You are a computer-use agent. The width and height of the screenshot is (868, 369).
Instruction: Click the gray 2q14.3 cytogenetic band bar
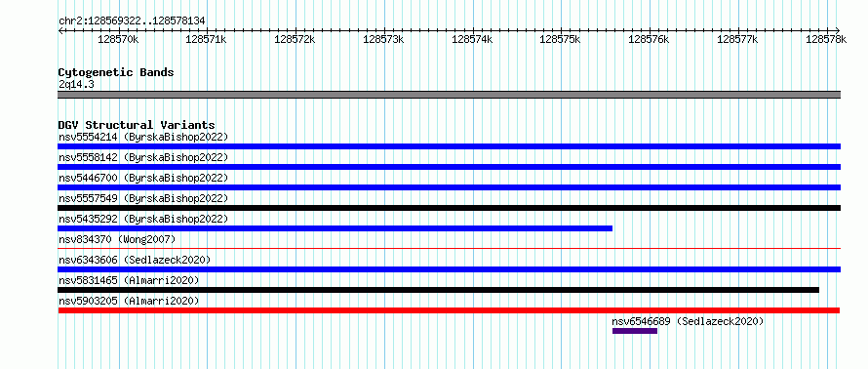click(x=449, y=95)
